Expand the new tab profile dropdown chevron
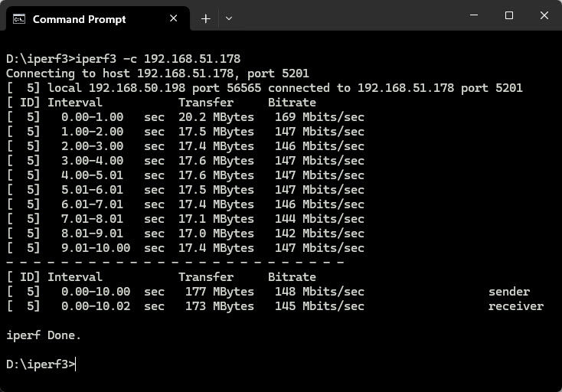The height and width of the screenshot is (392, 562). tap(229, 18)
